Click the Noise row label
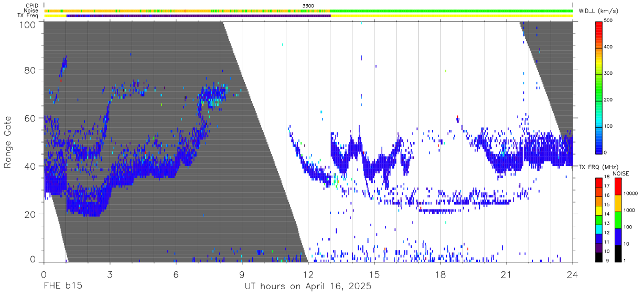The width and height of the screenshot is (644, 297). click(x=31, y=10)
